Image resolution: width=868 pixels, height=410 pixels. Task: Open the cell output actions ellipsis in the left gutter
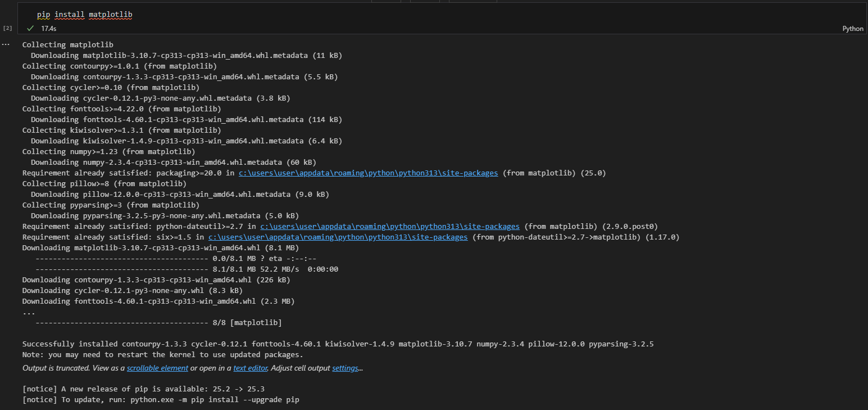[6, 44]
